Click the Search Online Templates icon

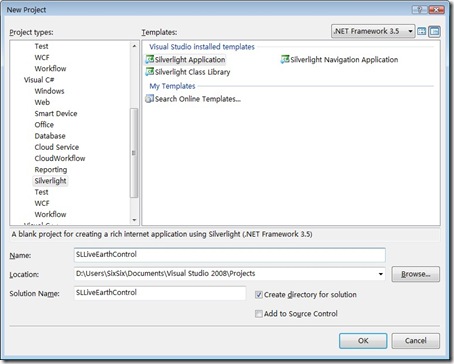[x=150, y=99]
